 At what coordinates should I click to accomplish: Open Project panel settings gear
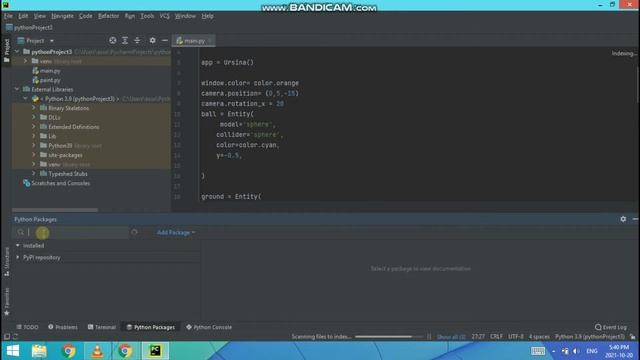(152, 40)
